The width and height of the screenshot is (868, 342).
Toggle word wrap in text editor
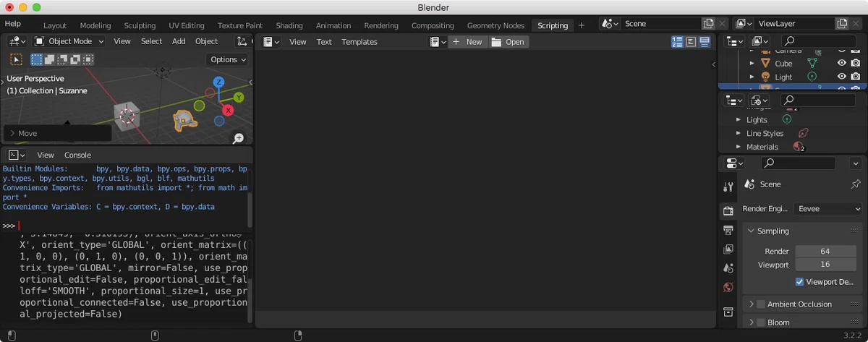click(691, 42)
